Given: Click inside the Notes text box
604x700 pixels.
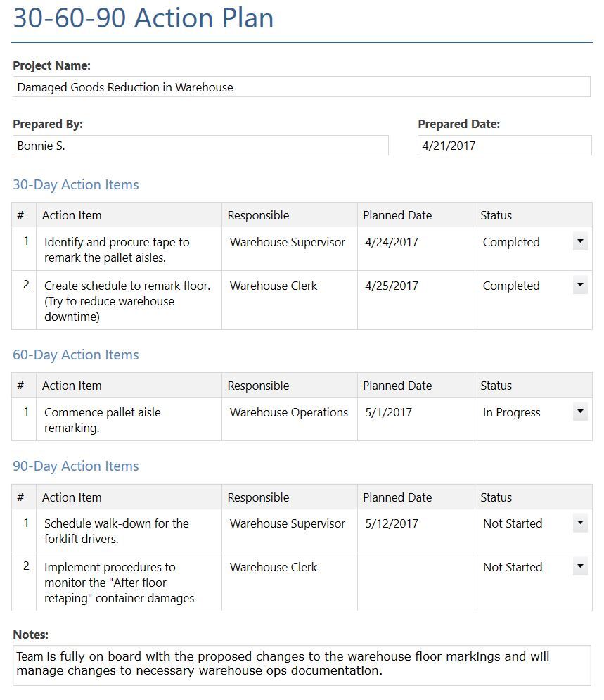Looking at the screenshot, I should click(301, 665).
